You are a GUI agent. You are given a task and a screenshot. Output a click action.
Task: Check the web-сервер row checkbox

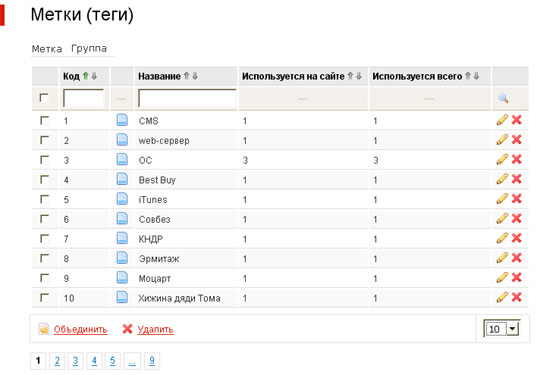[45, 140]
